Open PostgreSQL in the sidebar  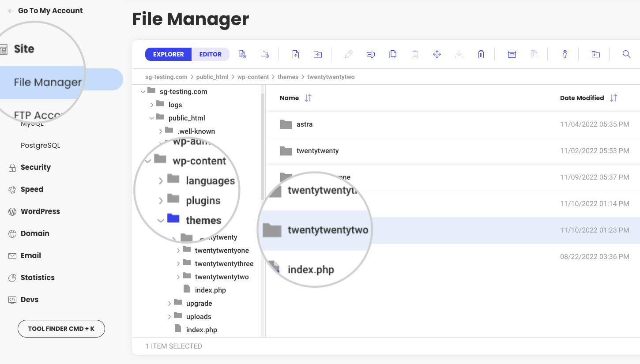pos(41,146)
